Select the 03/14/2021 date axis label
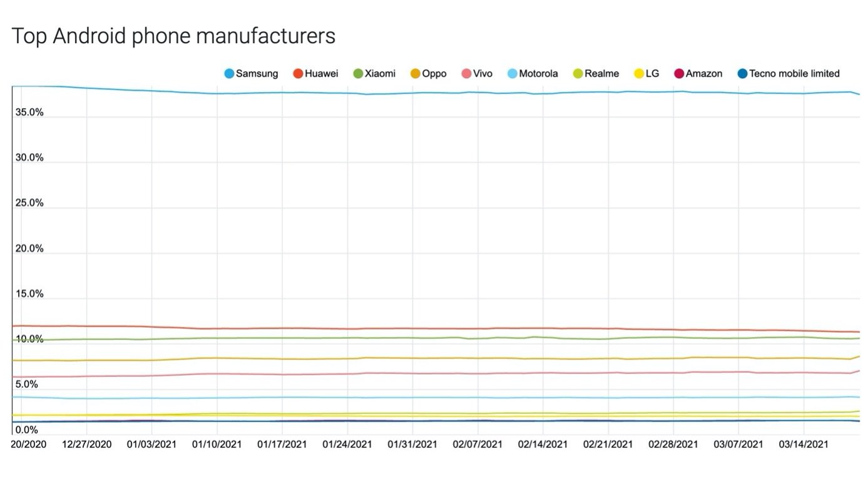868x479 pixels. tap(804, 445)
